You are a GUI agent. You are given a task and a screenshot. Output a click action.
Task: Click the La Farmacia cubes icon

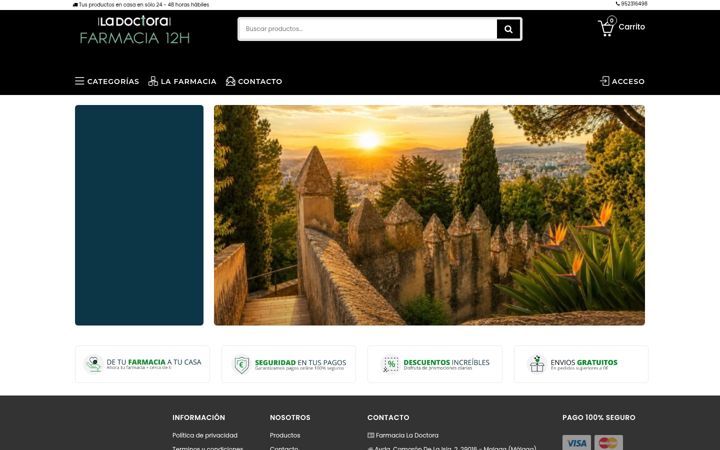tap(153, 81)
